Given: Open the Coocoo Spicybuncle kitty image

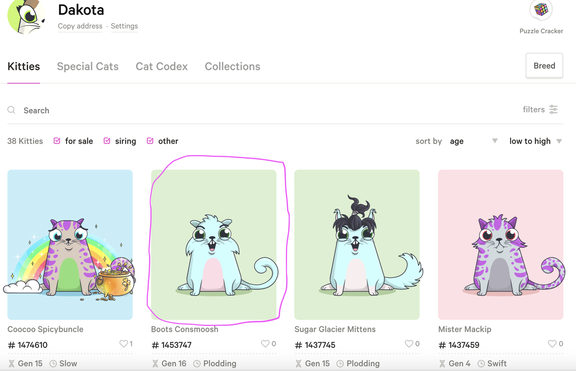Looking at the screenshot, I should (x=70, y=245).
